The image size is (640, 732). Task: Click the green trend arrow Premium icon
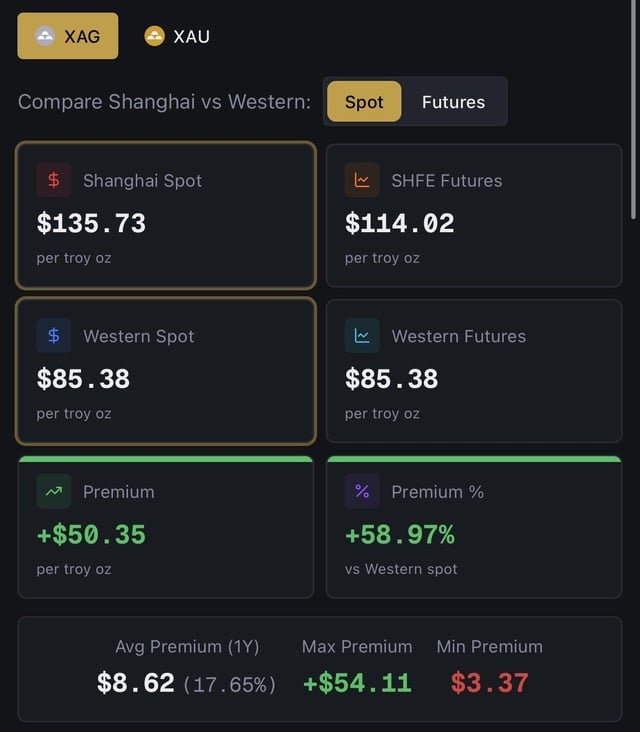pos(54,491)
